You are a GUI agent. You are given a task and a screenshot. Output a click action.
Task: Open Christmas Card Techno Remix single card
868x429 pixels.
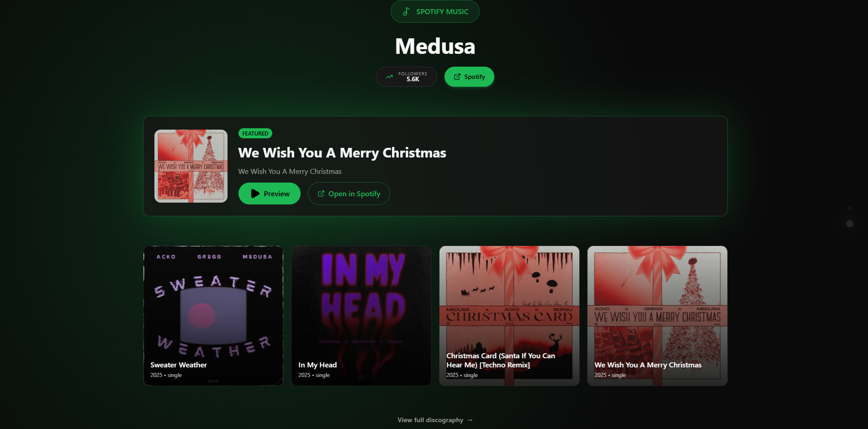[x=509, y=316]
